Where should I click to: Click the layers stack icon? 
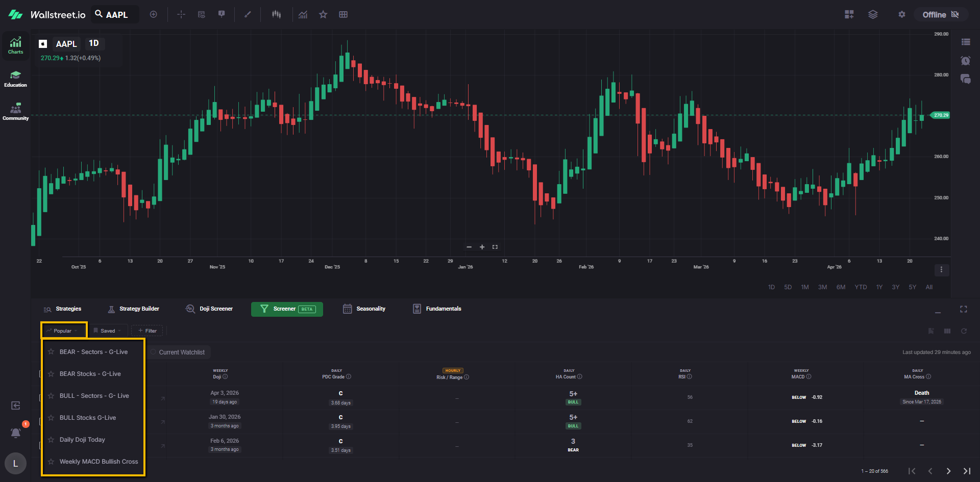(873, 15)
